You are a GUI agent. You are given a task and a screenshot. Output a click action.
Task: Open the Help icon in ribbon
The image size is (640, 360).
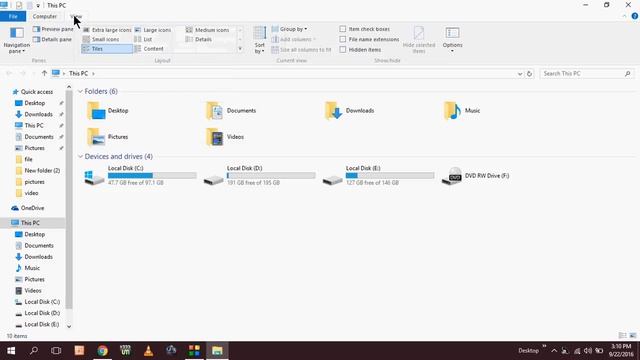pos(635,16)
